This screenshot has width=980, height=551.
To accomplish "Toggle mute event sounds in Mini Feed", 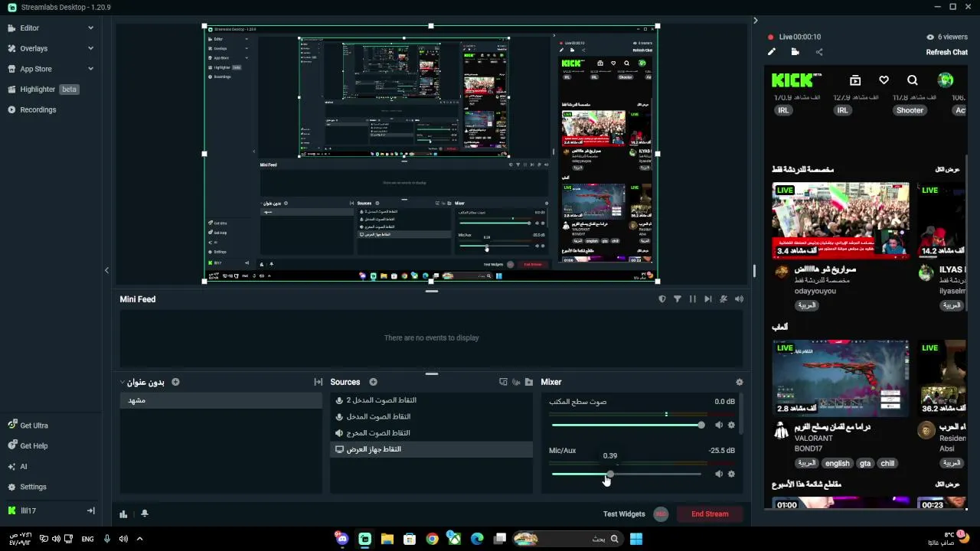I will (x=724, y=299).
